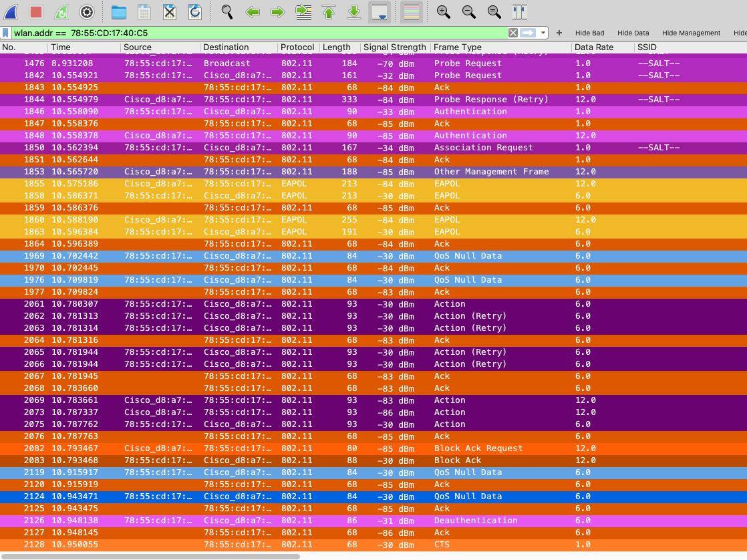Jump to the first packet

pos(329,12)
